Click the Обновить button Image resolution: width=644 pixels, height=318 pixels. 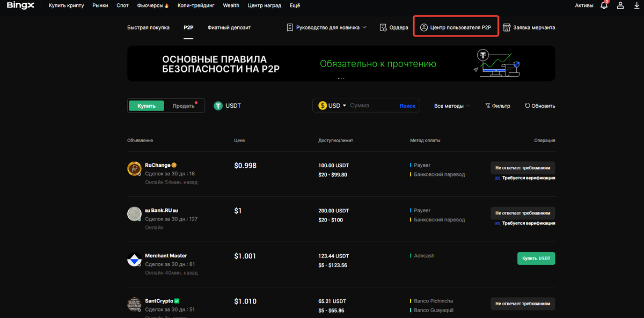pos(540,106)
